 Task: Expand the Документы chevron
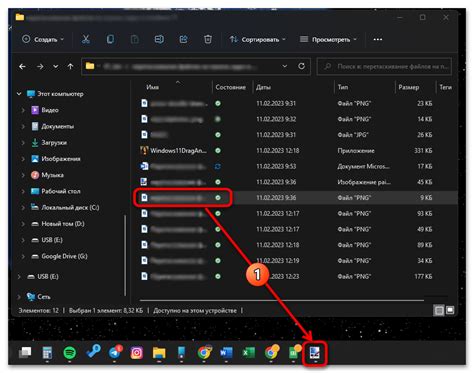[23, 126]
